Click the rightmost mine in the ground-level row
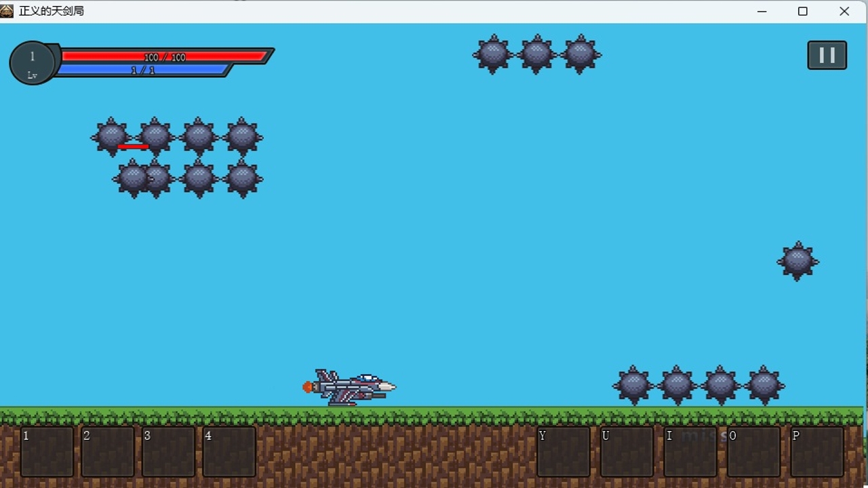This screenshot has width=868, height=488. [764, 385]
